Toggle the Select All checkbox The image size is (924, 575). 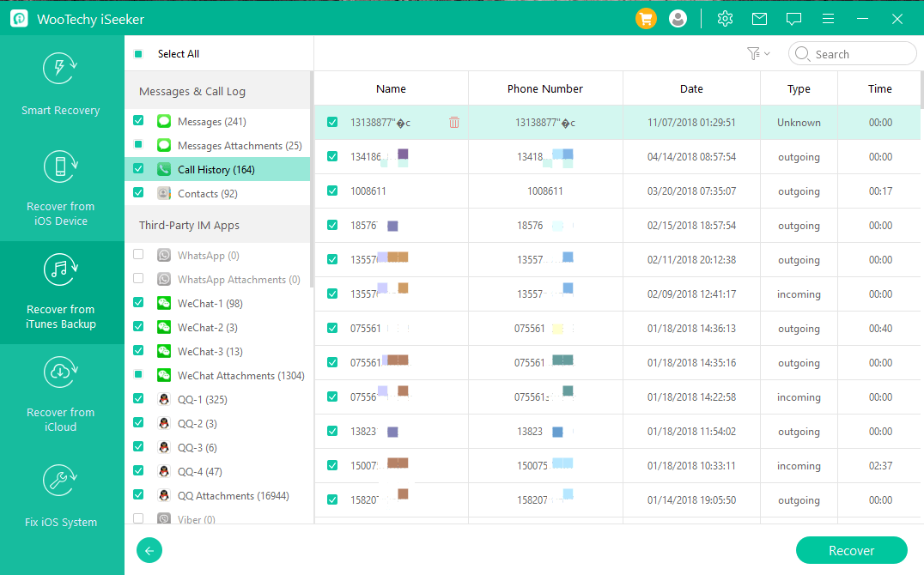tap(138, 54)
